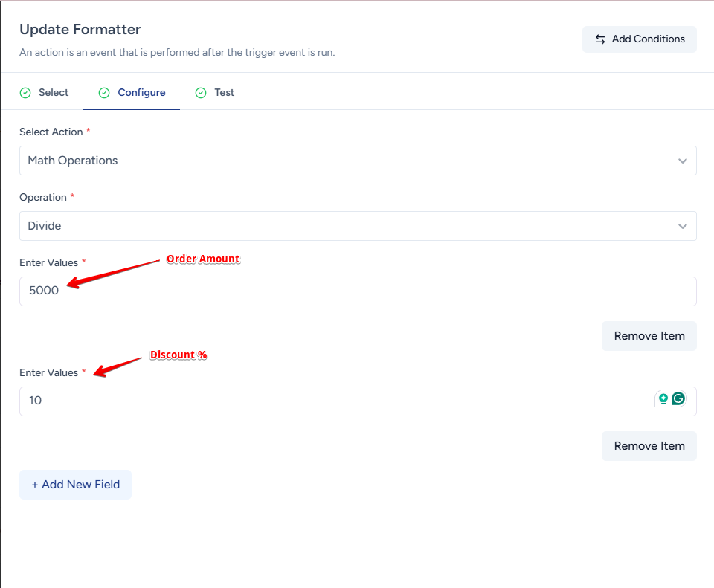Click the checkmark icon on Configure tab

(x=104, y=93)
